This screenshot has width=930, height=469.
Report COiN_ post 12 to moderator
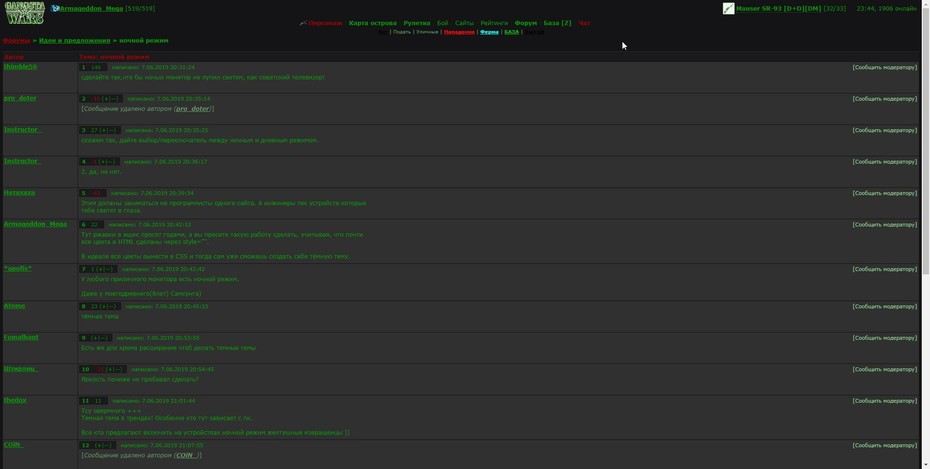884,445
